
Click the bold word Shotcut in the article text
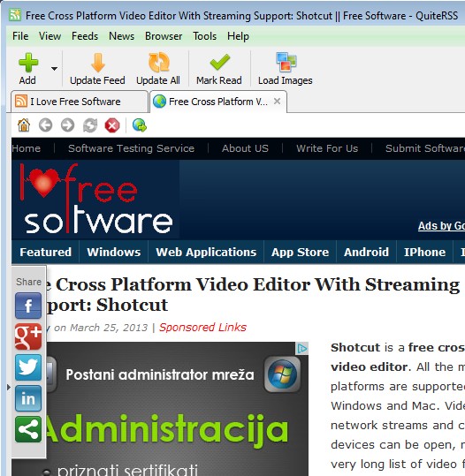[355, 348]
